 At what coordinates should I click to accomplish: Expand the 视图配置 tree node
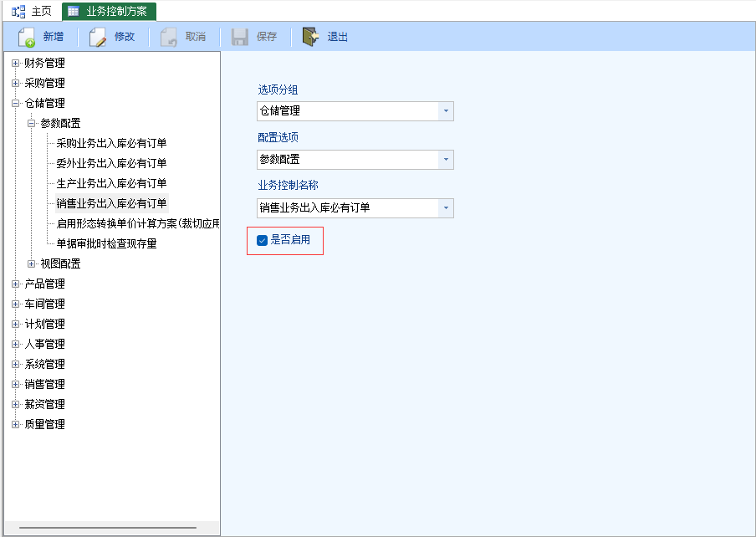pos(32,263)
